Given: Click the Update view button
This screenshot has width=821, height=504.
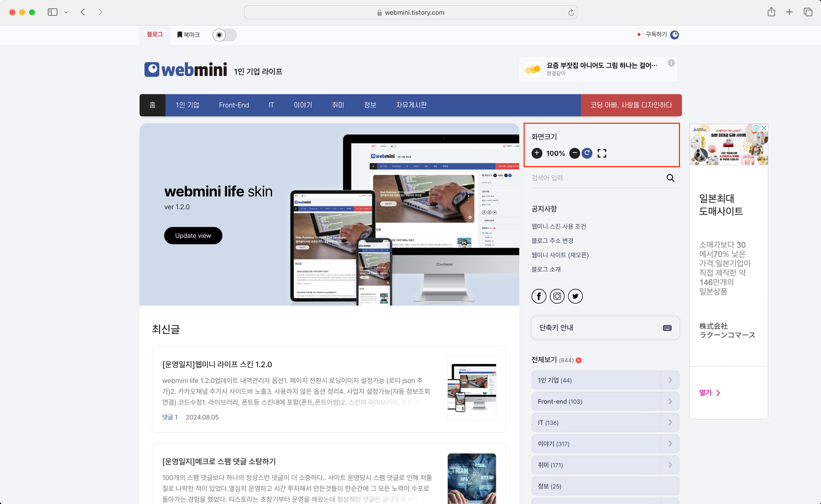Looking at the screenshot, I should tap(193, 236).
